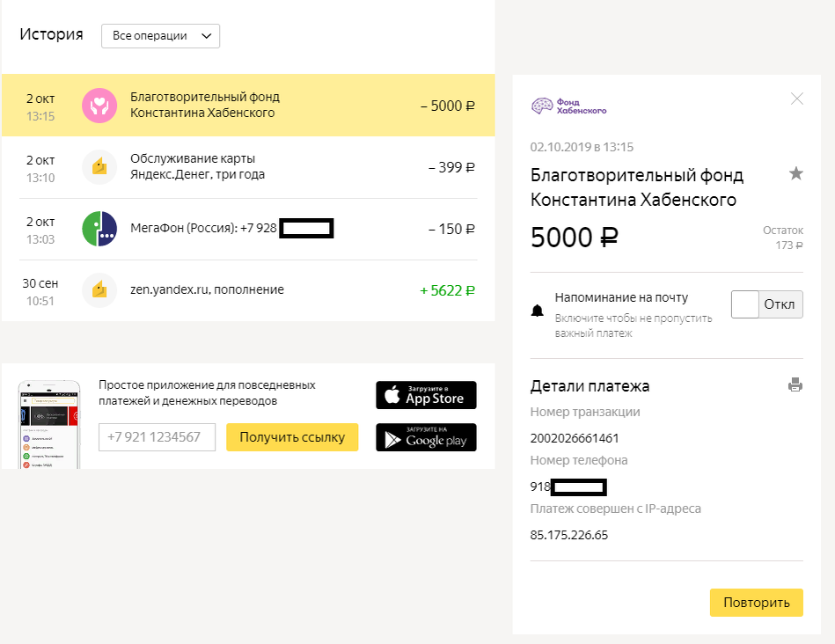Click the Фонд Хабенского logo

pyautogui.click(x=569, y=106)
